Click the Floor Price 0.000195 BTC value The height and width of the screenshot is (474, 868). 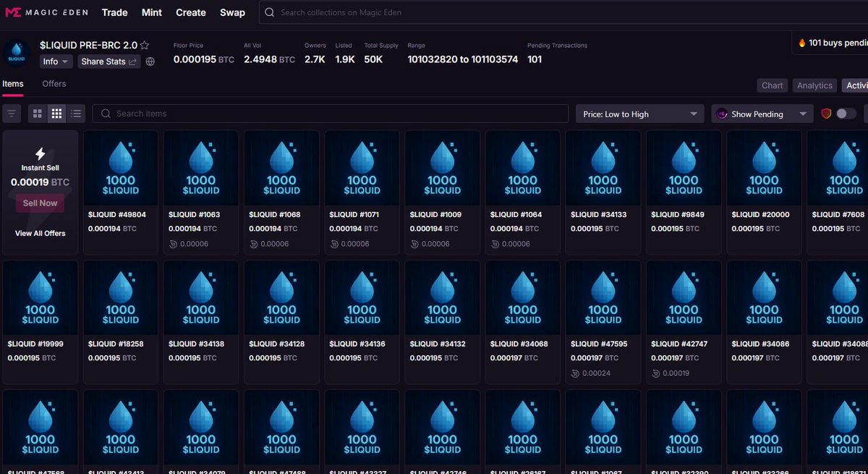click(204, 59)
